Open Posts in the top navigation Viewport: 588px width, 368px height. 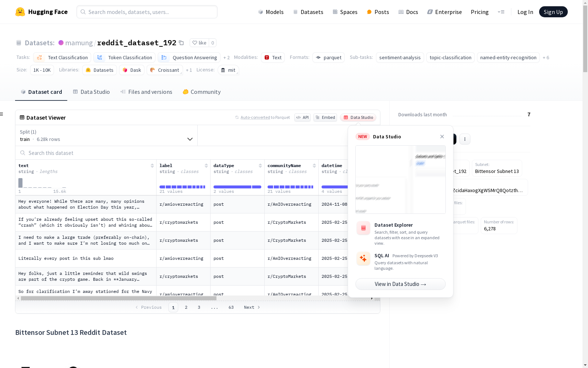[378, 12]
